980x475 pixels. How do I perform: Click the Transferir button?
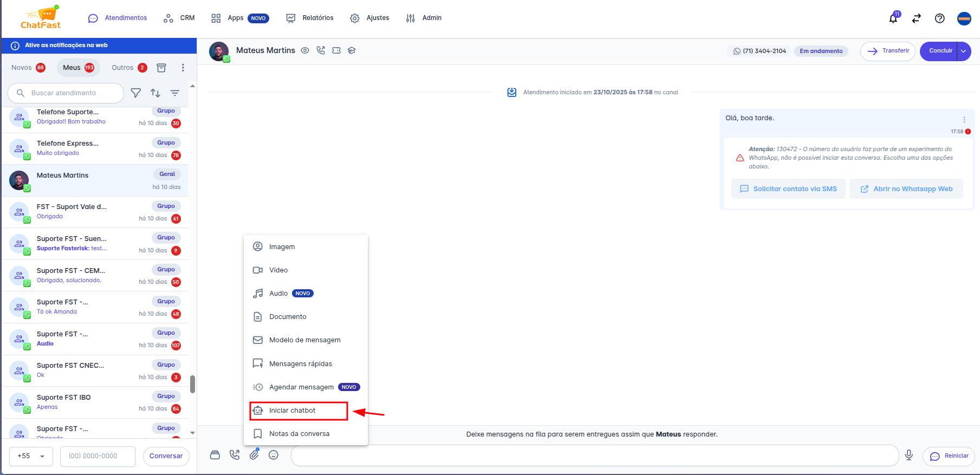tap(887, 51)
